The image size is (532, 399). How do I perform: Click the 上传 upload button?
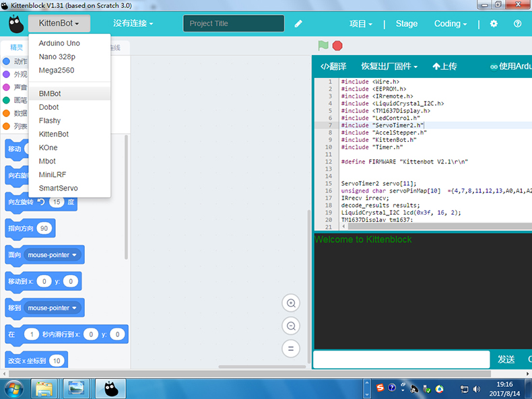(x=444, y=67)
